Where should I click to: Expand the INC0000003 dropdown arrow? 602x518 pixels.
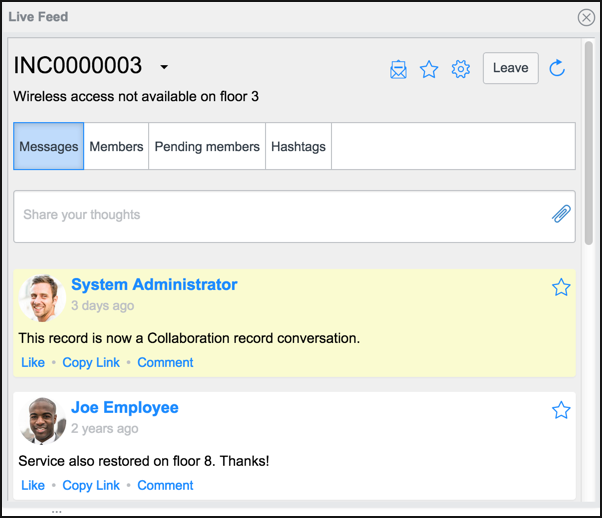click(x=164, y=67)
